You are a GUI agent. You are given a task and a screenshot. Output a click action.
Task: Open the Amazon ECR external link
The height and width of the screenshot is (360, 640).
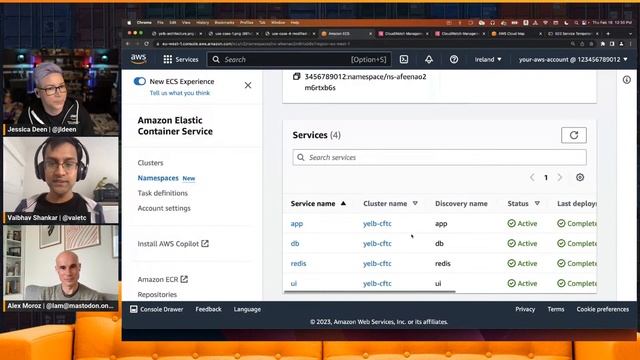tap(162, 279)
